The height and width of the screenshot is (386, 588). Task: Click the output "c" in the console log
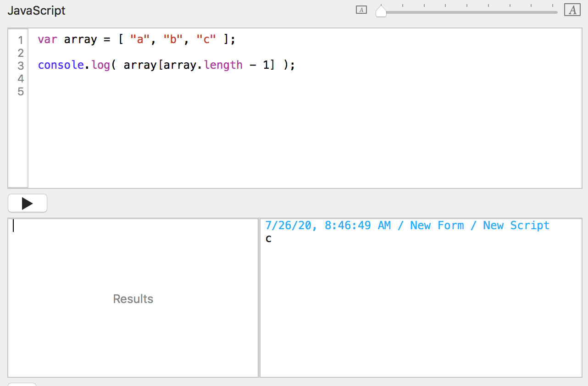(x=268, y=239)
